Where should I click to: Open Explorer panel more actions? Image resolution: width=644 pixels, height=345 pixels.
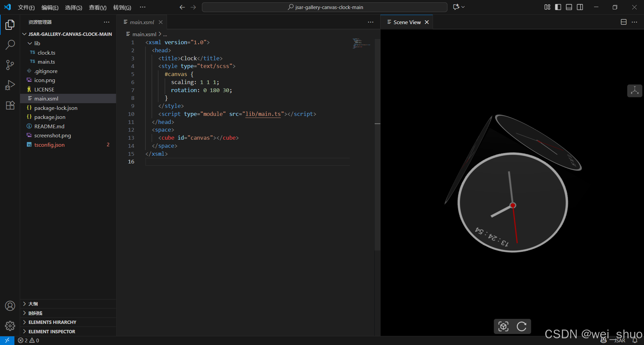pyautogui.click(x=107, y=22)
